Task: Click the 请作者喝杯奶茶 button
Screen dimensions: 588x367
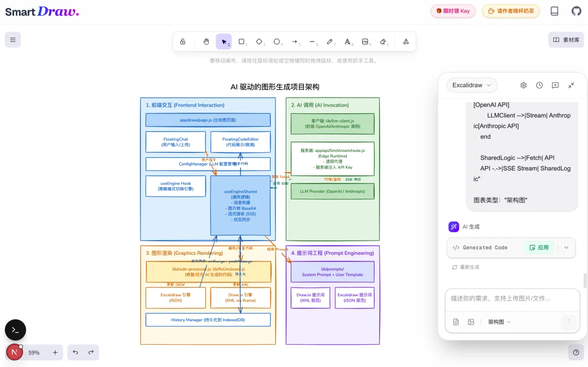Action: point(511,11)
